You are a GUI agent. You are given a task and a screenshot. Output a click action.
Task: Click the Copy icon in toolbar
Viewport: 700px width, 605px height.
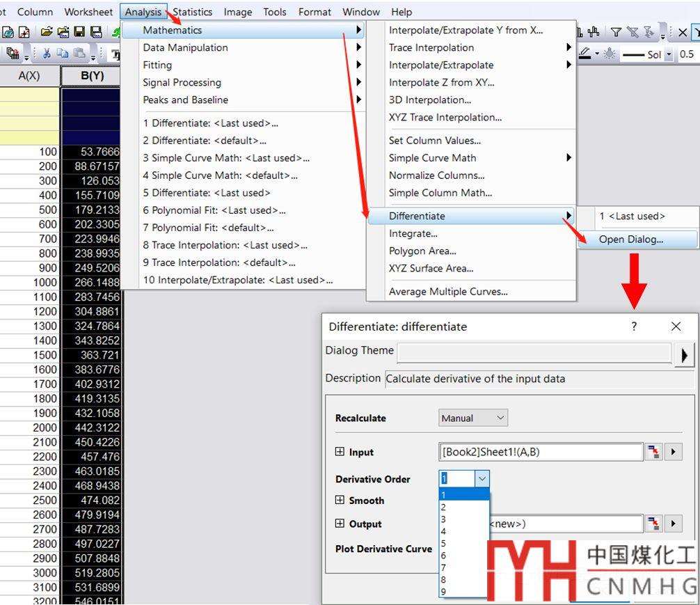pos(63,54)
